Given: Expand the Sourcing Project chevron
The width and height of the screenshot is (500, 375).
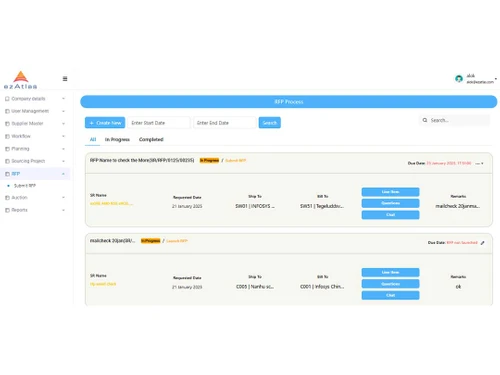Looking at the screenshot, I should point(63,161).
